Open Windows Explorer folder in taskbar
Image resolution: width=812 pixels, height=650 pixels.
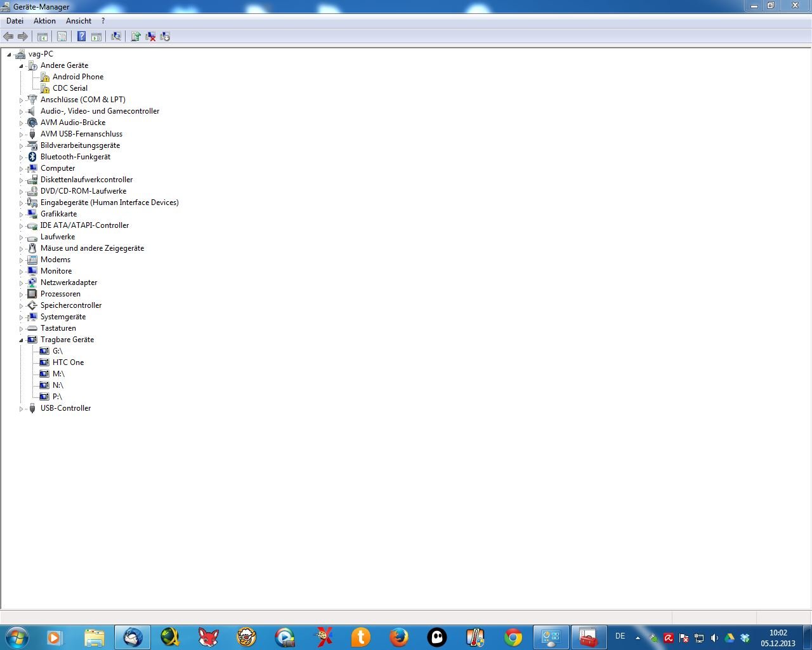click(x=95, y=637)
